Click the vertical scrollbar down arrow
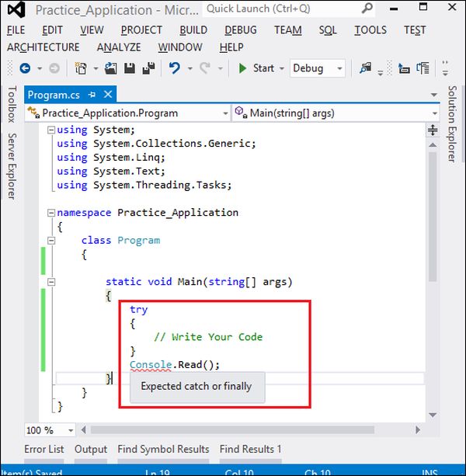The height and width of the screenshot is (476, 466). coord(433,415)
